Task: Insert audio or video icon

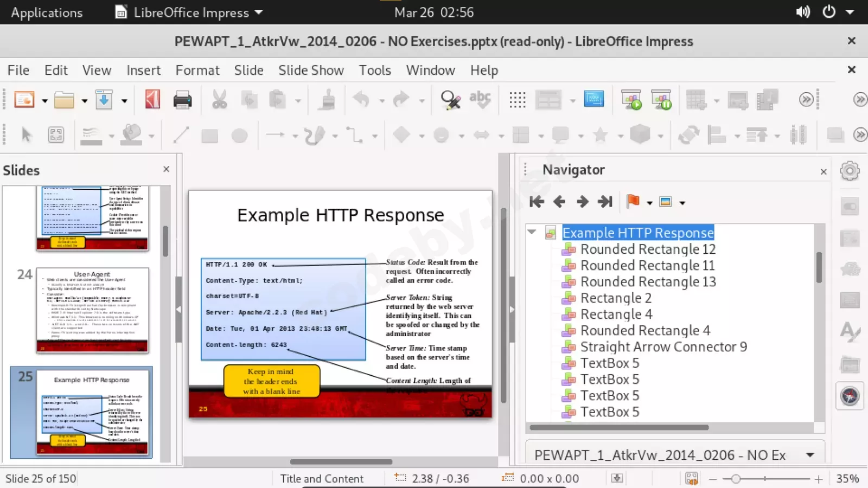Action: (767, 100)
